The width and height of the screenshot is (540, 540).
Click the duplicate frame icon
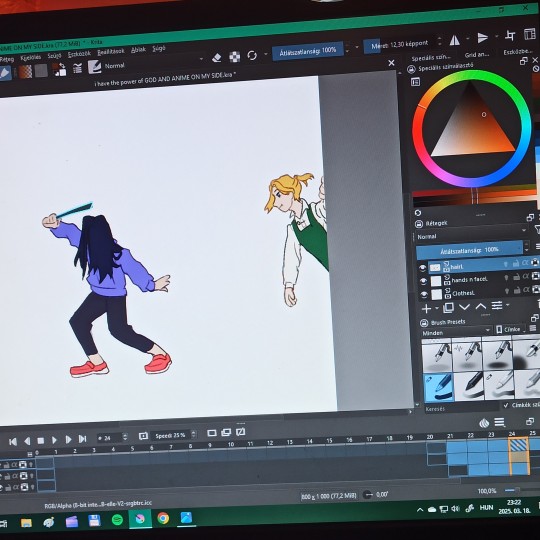pyautogui.click(x=226, y=433)
